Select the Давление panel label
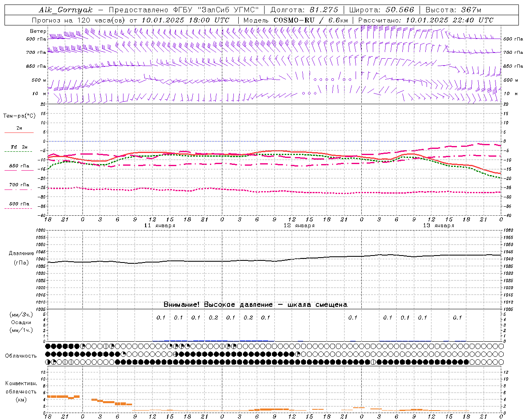 tap(22, 253)
